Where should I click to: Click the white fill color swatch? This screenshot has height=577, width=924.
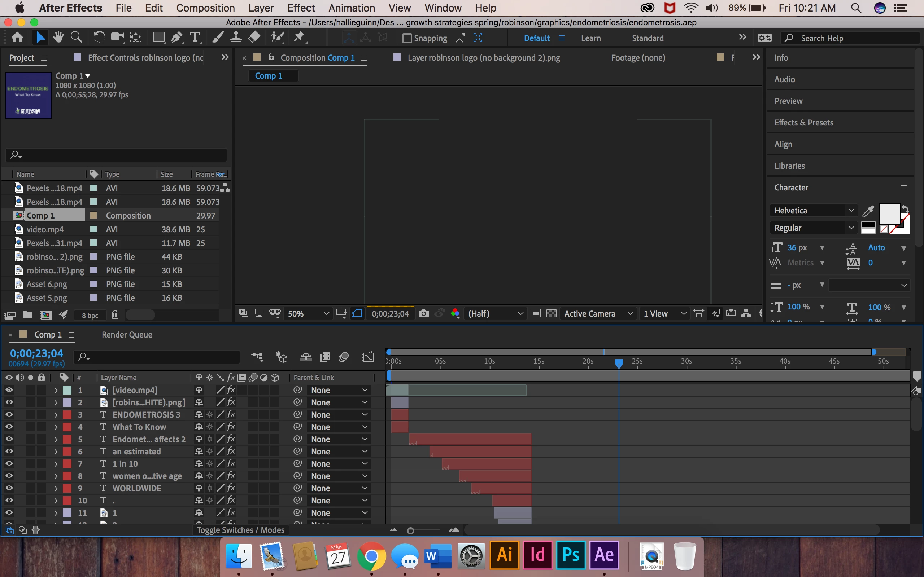889,215
